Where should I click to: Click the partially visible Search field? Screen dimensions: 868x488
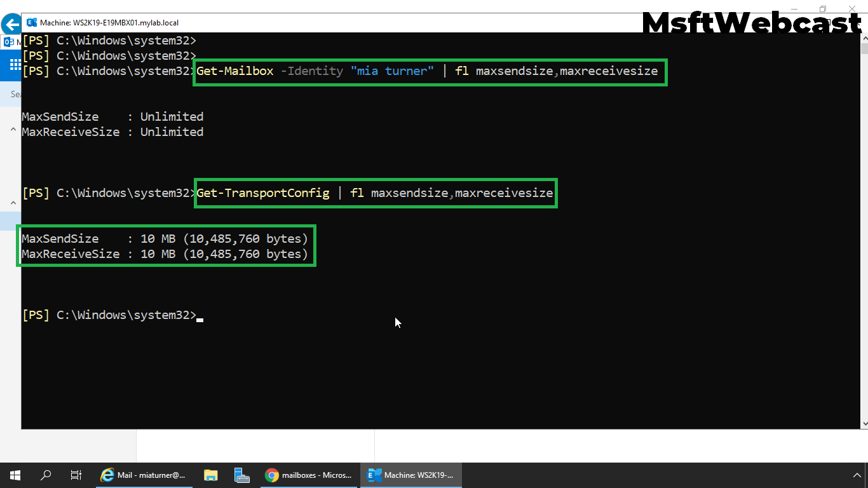point(15,94)
